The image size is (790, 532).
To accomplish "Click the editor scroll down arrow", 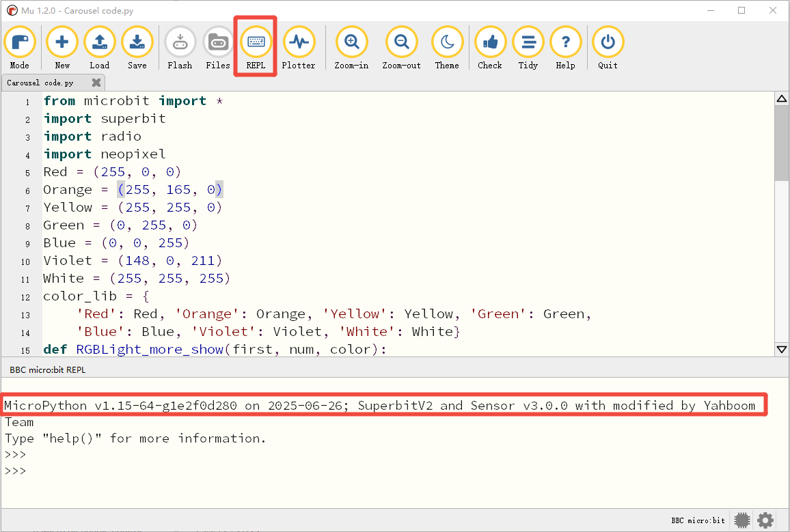I will 781,349.
